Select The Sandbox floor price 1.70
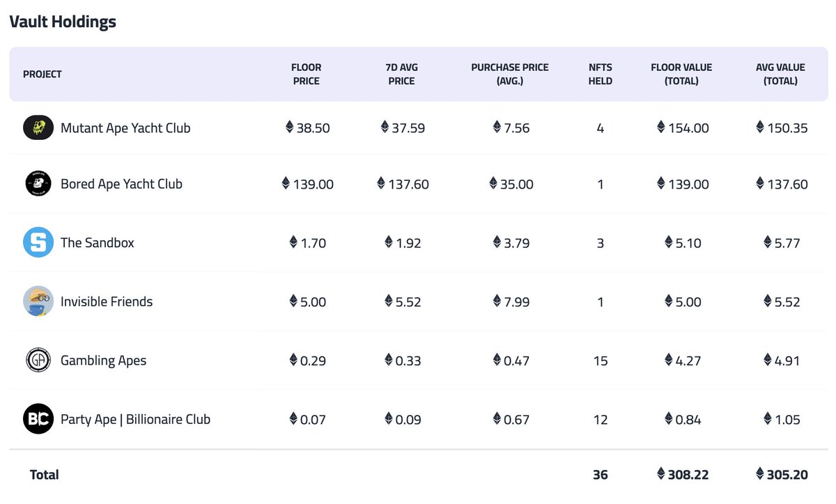The image size is (836, 504). click(308, 243)
